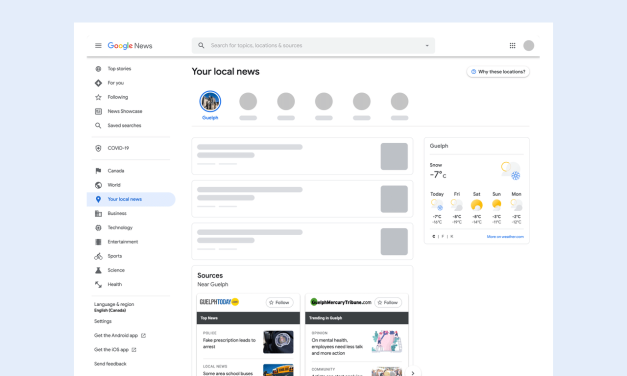Follow the GuelphMercuryTribune source

(388, 302)
